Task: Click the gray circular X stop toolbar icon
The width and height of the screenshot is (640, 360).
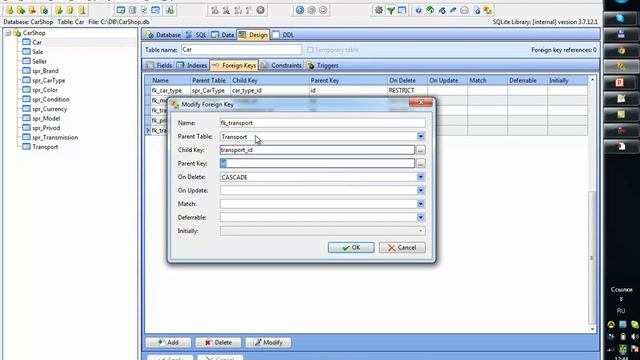Action: pos(260,10)
